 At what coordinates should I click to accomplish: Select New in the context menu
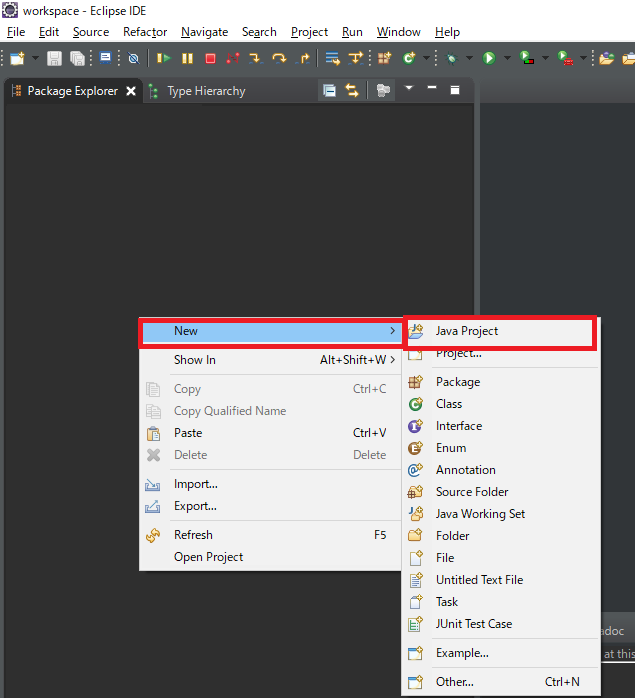270,331
